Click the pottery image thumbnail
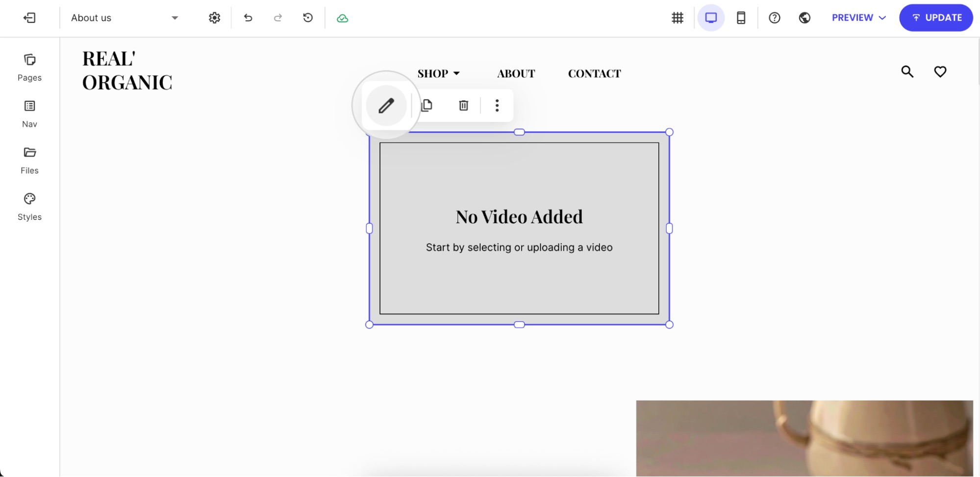The image size is (980, 477). coord(804,438)
